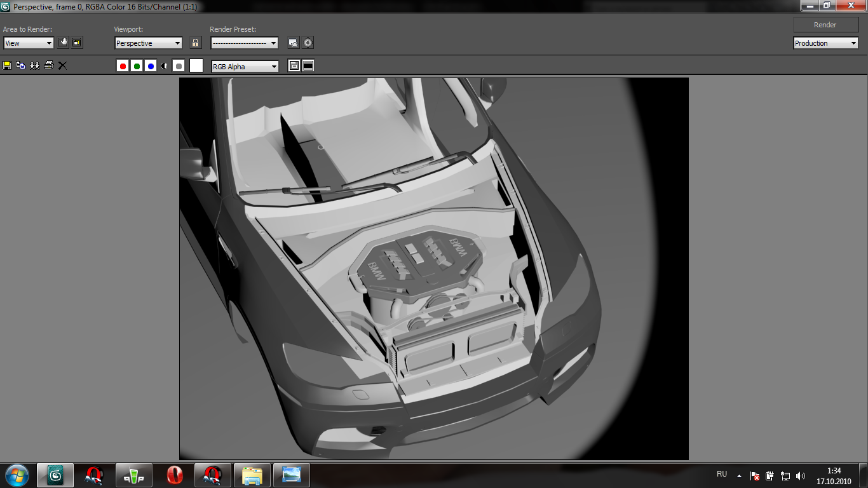Click the power plug tray icon
Screen dimensions: 868x488
[x=770, y=476]
